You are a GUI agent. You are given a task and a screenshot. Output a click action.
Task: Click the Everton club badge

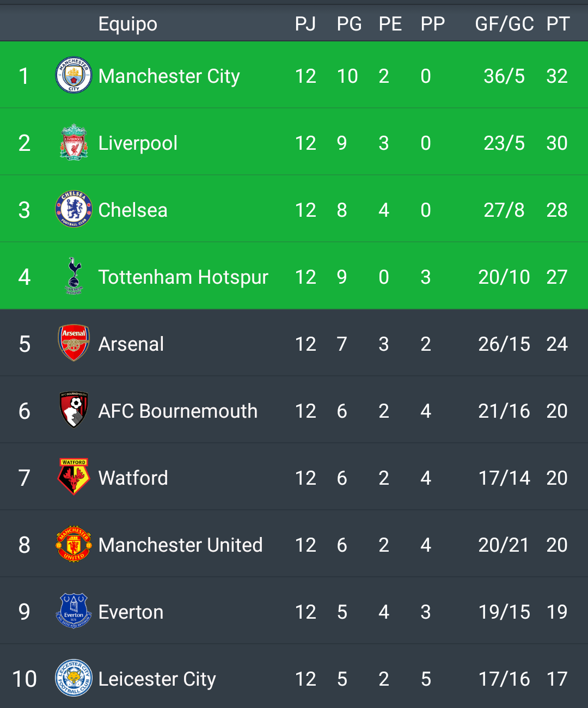73,611
